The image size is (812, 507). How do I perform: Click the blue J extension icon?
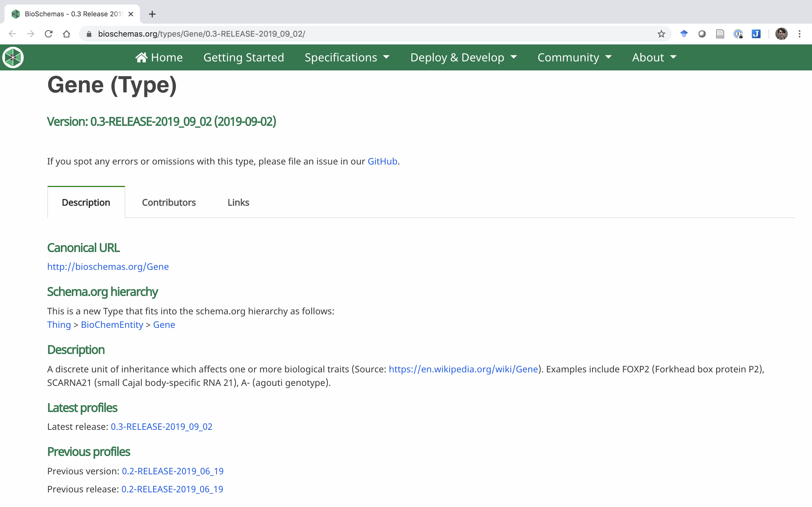click(x=756, y=34)
